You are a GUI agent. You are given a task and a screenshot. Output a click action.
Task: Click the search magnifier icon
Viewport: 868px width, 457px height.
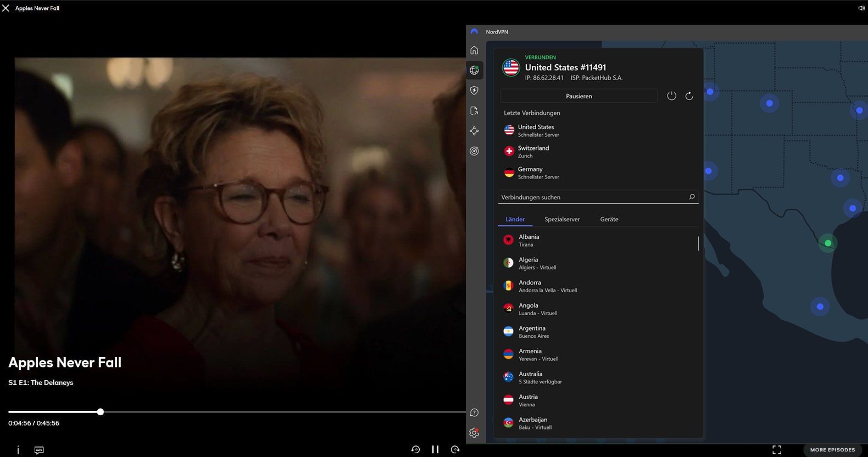pos(692,197)
